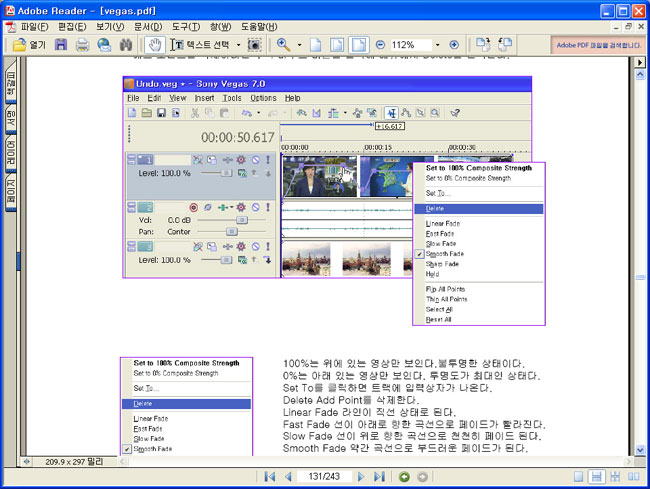Screen dimensions: 650x489
Task: Select the magnifier zoom-in tool
Action: tap(284, 44)
